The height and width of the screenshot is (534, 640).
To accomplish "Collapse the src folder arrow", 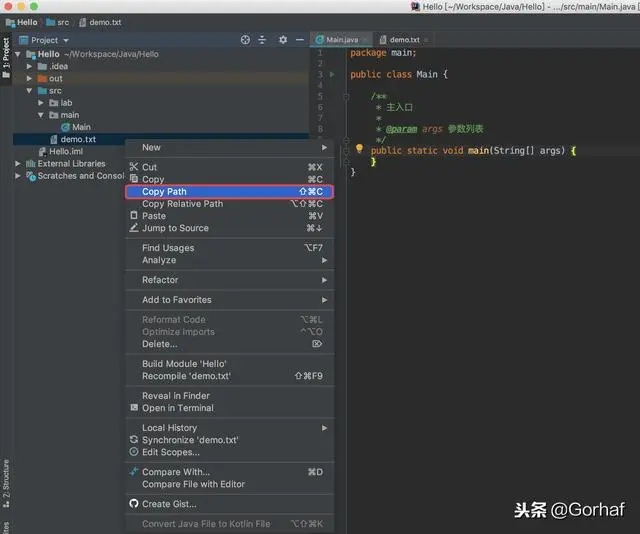I will coord(29,91).
